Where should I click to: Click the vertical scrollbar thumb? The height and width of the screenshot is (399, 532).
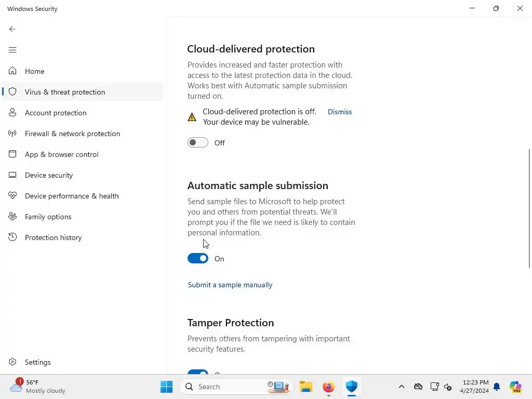point(529,208)
